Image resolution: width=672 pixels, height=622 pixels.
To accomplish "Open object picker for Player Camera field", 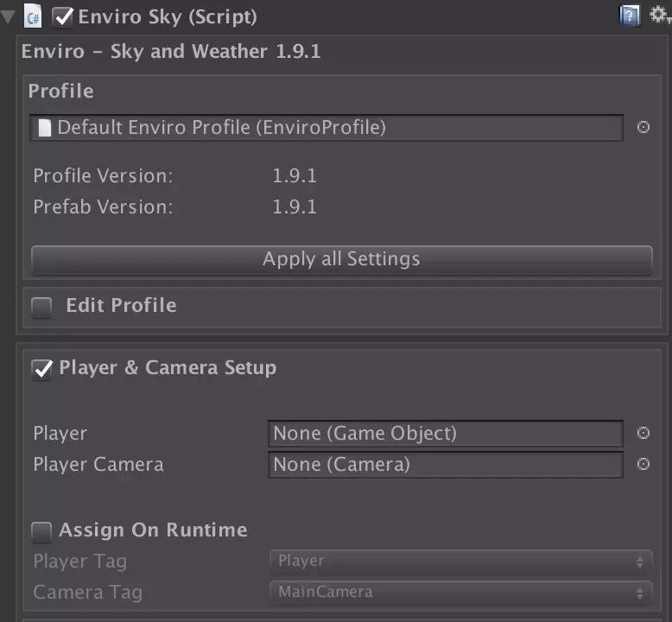I will pos(643,464).
